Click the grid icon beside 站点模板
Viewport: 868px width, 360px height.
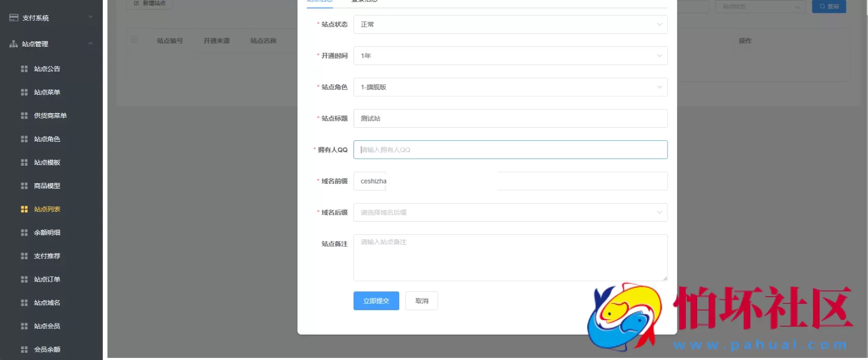tap(24, 162)
